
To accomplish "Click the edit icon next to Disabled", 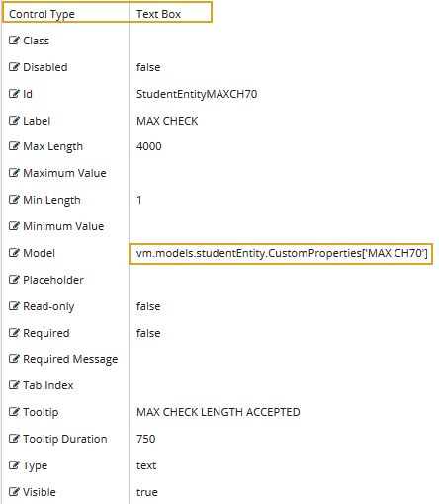I will coord(14,67).
